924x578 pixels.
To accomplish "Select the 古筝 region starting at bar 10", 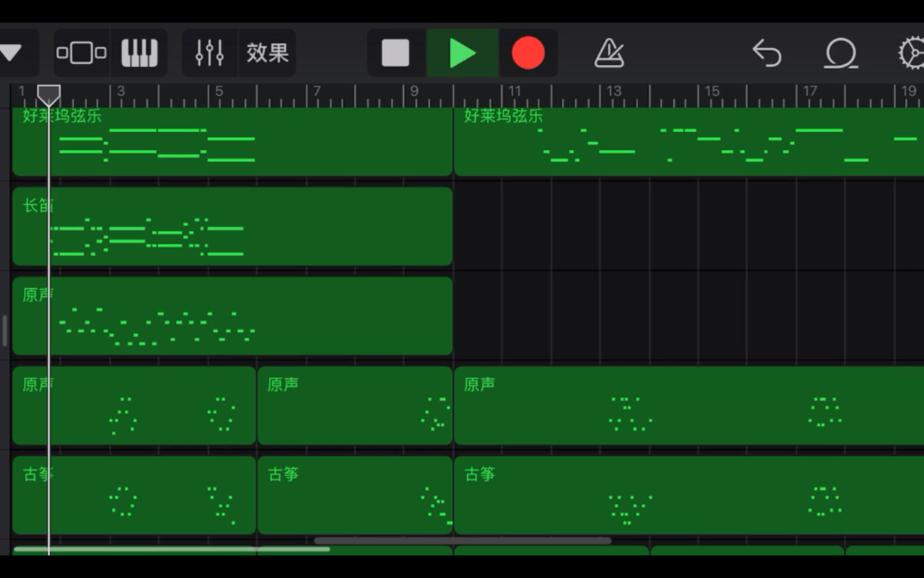I will (x=689, y=495).
